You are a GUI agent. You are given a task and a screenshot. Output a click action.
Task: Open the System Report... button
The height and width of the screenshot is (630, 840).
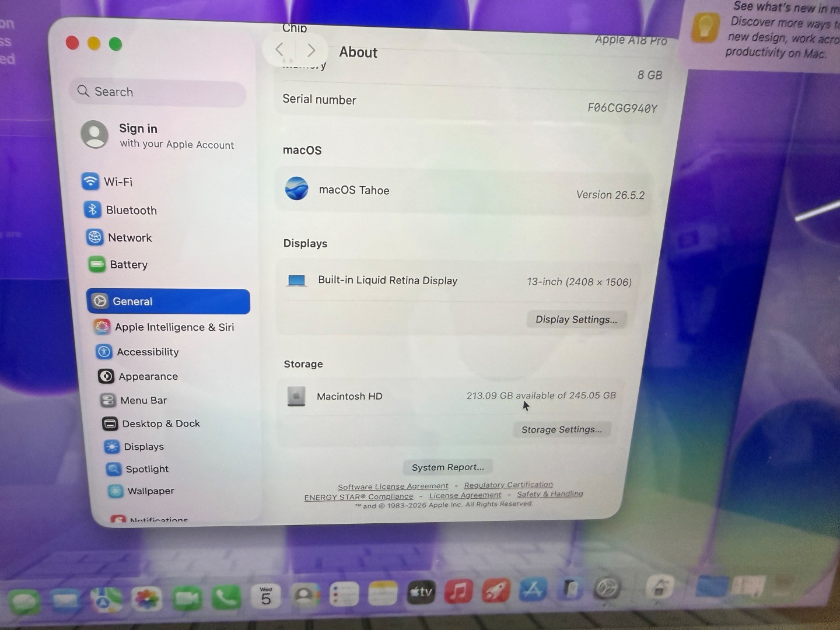point(448,467)
